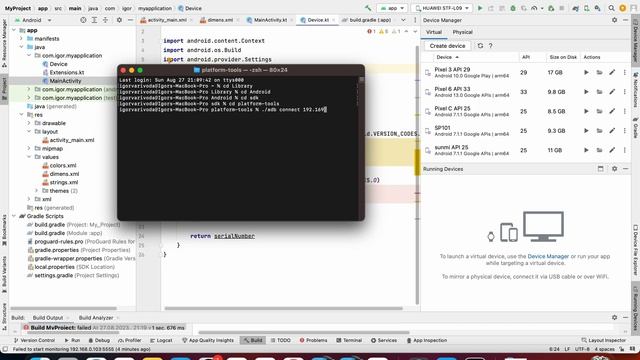Open the Physical devices tab
Viewport: 640px width, 360px height.
click(x=462, y=32)
